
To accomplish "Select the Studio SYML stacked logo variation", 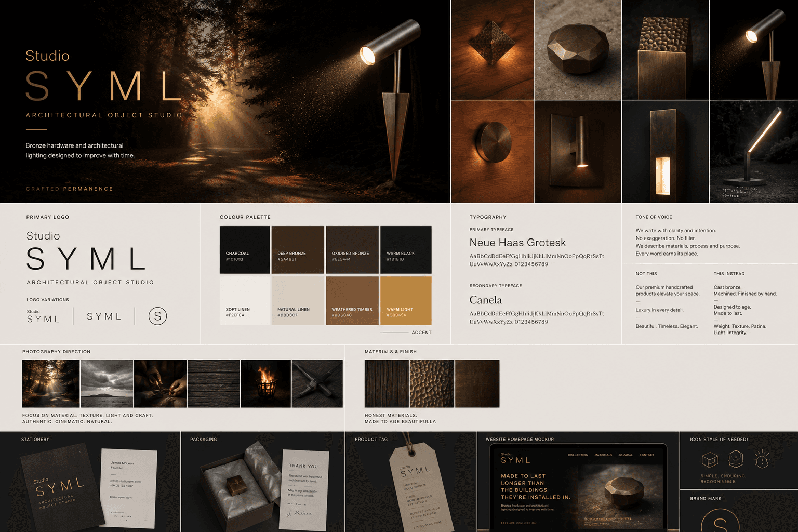I will pyautogui.click(x=43, y=316).
